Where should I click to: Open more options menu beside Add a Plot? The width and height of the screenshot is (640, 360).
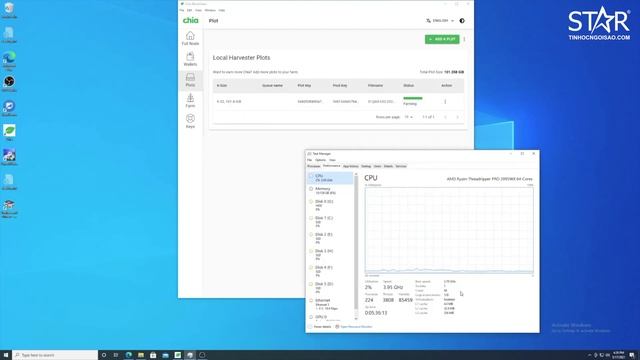point(464,39)
